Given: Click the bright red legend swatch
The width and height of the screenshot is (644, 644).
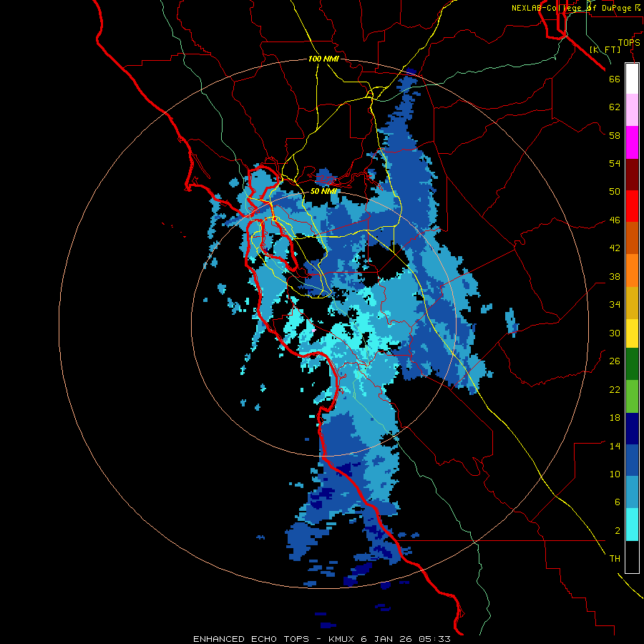Looking at the screenshot, I should (632, 206).
